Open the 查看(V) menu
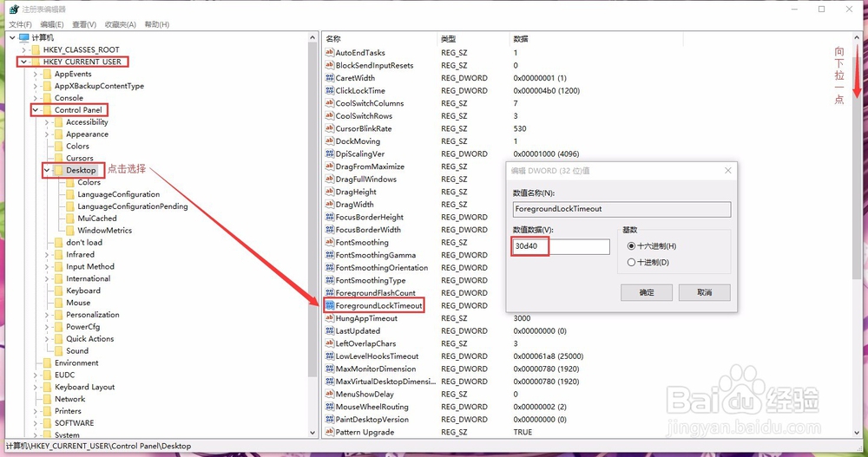Viewport: 868px width, 457px height. click(84, 24)
